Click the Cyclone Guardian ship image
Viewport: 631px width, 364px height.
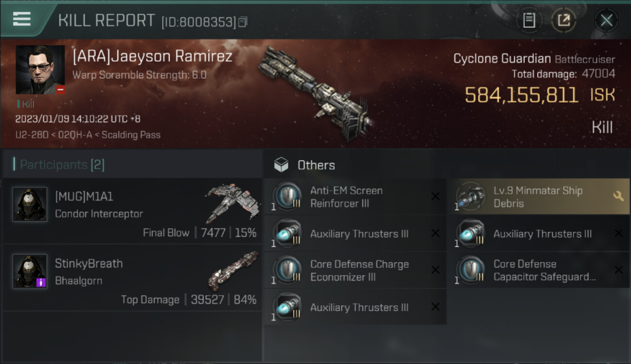tap(315, 93)
